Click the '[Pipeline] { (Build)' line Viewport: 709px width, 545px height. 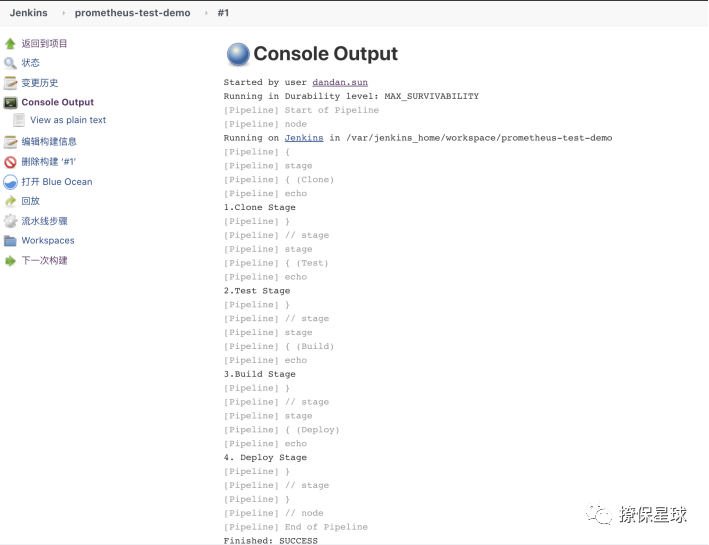279,346
